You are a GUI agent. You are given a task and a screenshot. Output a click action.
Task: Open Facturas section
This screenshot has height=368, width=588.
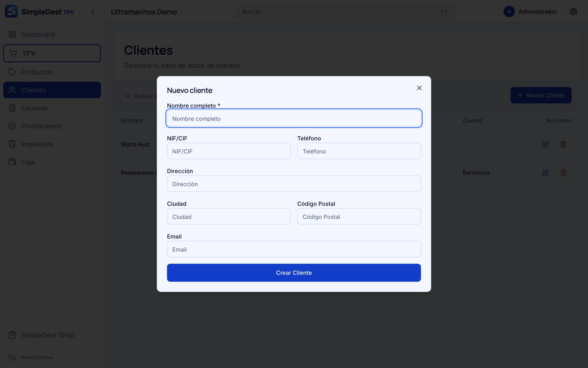pos(52,108)
